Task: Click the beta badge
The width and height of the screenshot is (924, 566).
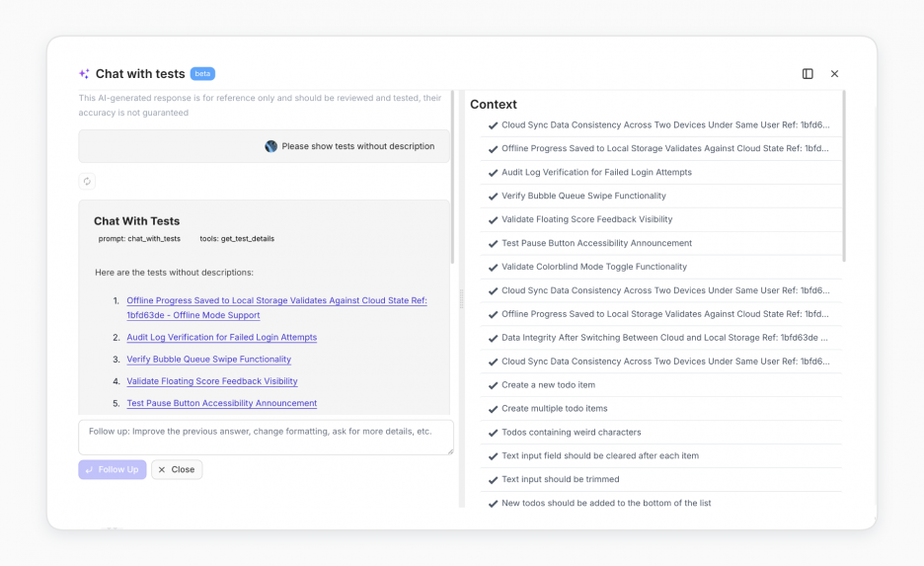Action: 202,74
